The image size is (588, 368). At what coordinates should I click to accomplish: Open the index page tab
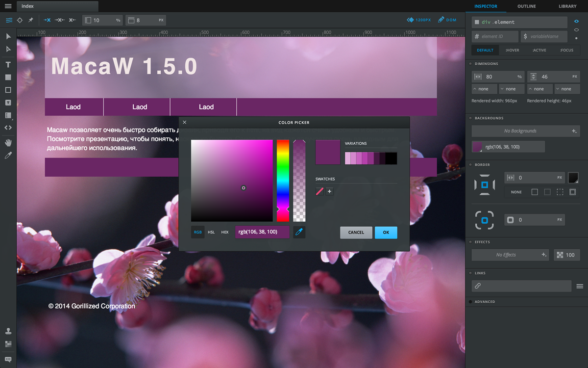[x=57, y=6]
